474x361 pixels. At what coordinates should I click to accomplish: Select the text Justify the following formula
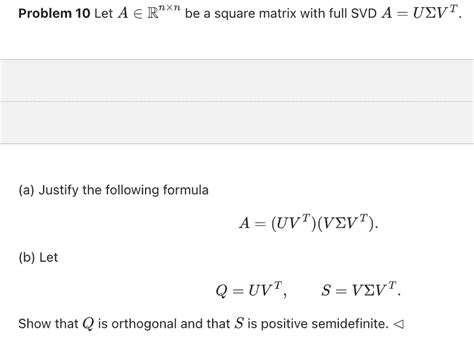[124, 190]
